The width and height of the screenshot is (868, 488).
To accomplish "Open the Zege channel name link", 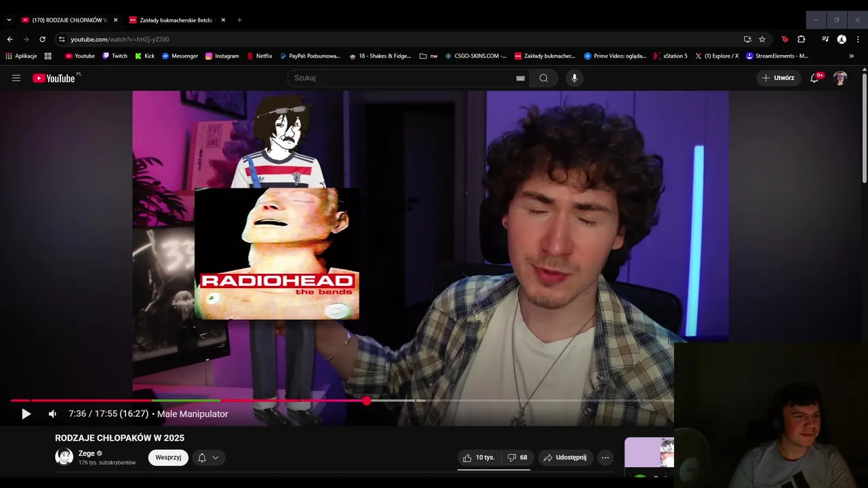I will 86,453.
